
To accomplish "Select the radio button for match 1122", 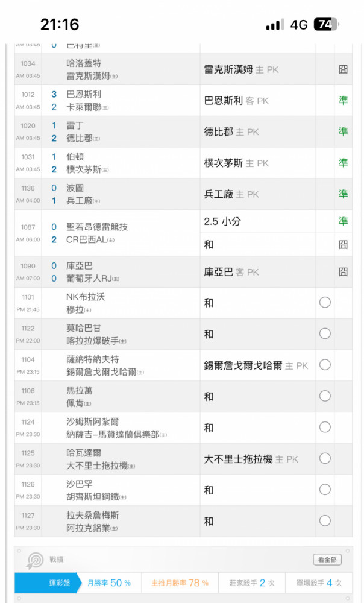I will pos(325,334).
